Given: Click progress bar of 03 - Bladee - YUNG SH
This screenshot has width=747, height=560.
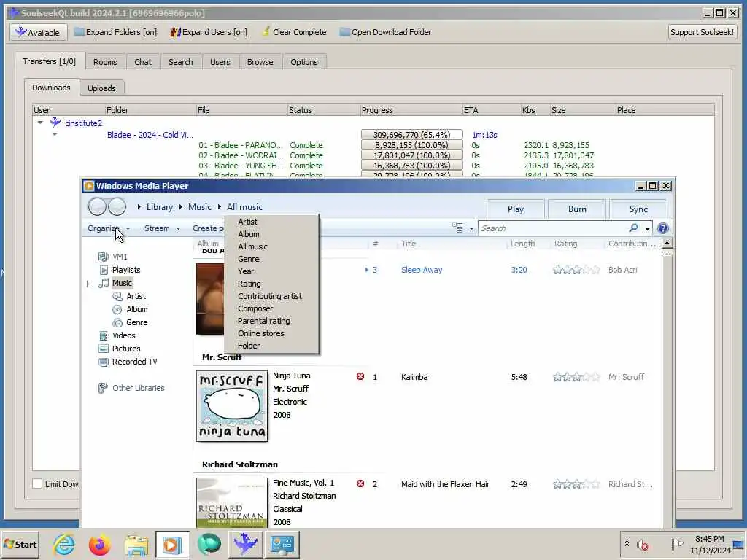Looking at the screenshot, I should (411, 166).
